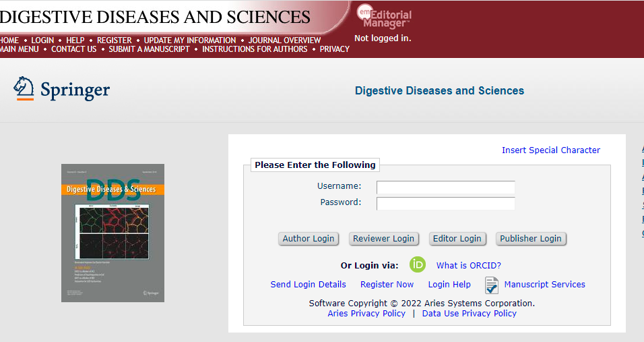
Task: Follow the Register Now link
Action: point(387,285)
